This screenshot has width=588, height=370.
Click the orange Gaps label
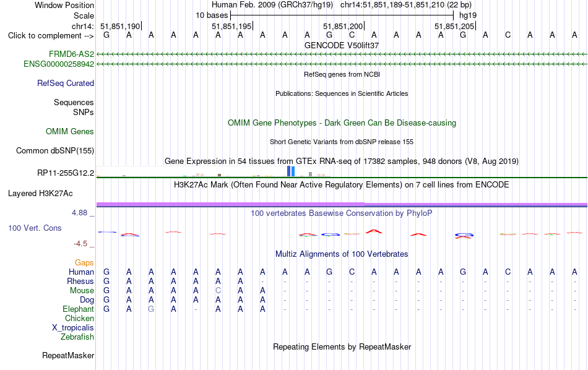pos(84,263)
